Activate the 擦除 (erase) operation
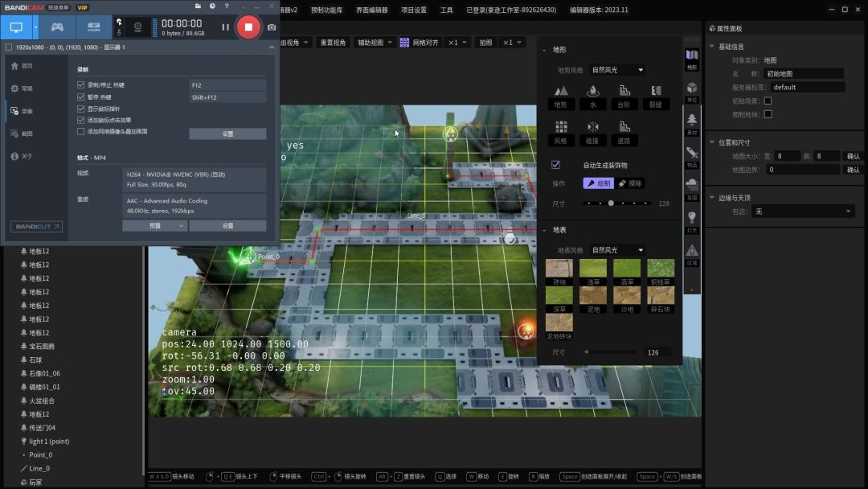868x489 pixels. pyautogui.click(x=631, y=183)
